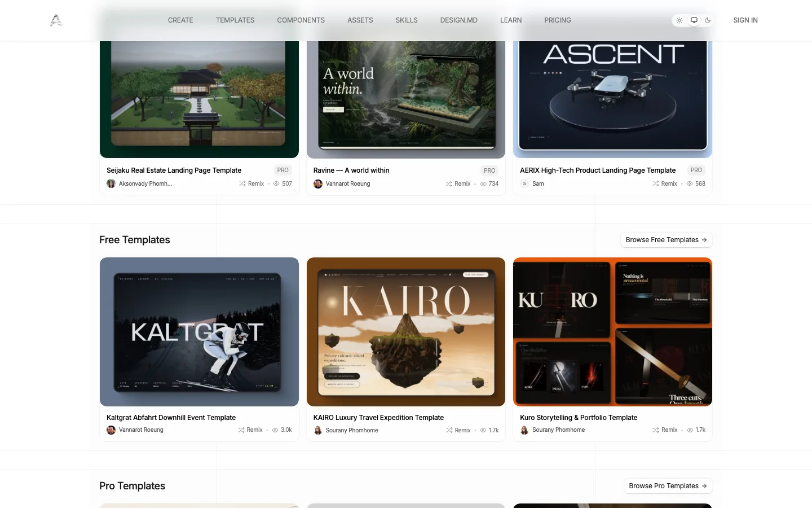The height and width of the screenshot is (508, 812).
Task: Click Aksonvady Phomh... author avatar
Action: click(x=111, y=184)
